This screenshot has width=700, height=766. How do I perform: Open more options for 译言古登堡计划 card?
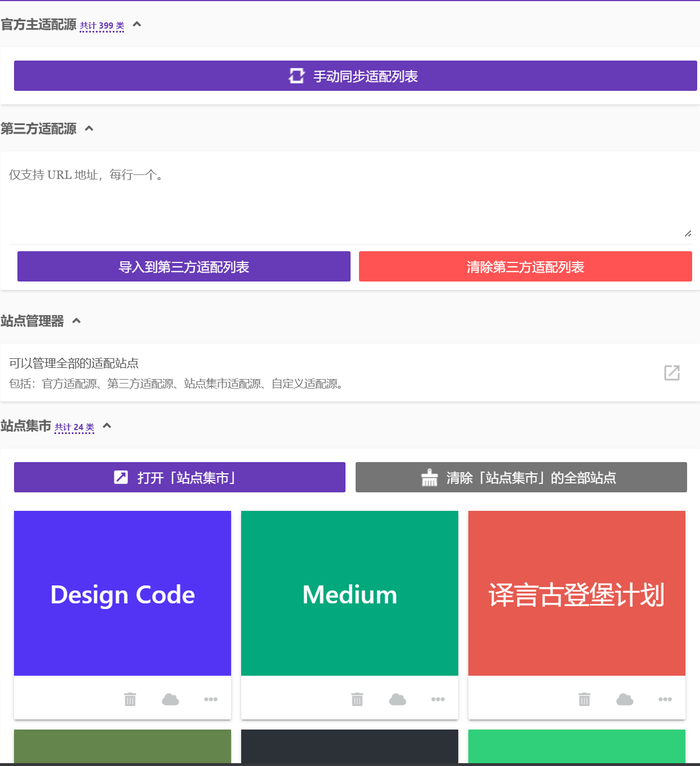coord(665,699)
